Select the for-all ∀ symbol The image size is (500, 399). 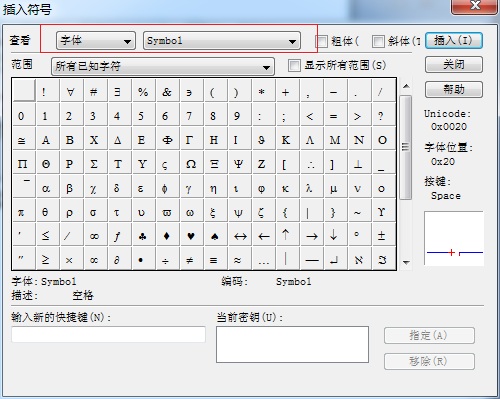pos(70,92)
